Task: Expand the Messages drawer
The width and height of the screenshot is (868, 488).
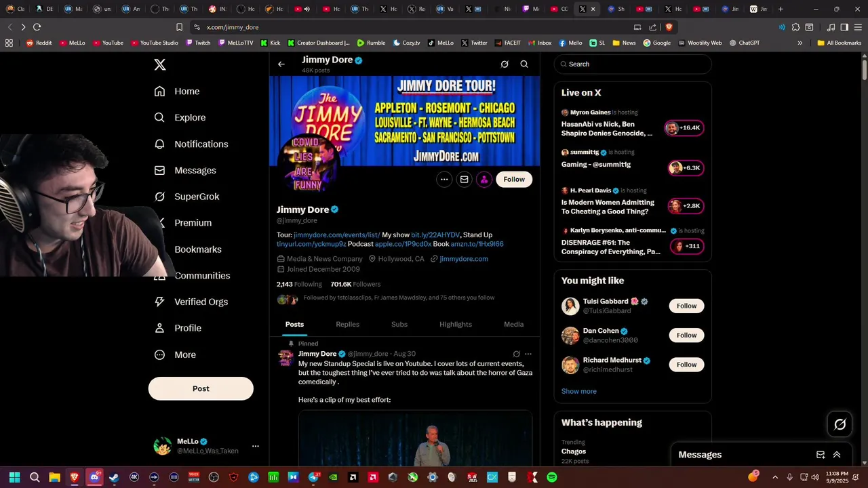Action: (837, 455)
